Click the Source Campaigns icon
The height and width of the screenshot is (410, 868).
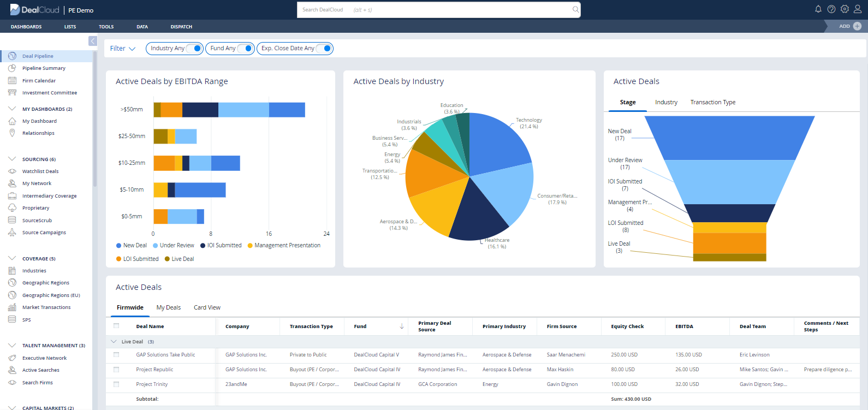click(x=12, y=233)
